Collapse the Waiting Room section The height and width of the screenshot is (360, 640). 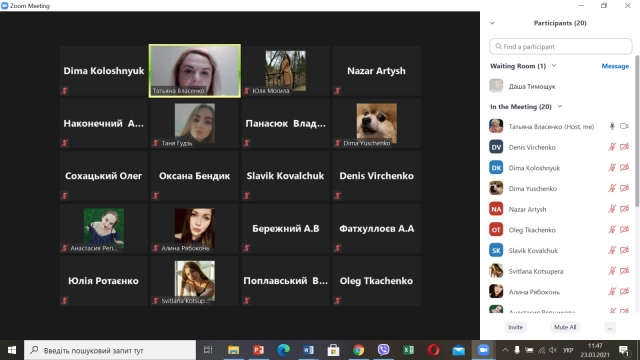click(554, 66)
